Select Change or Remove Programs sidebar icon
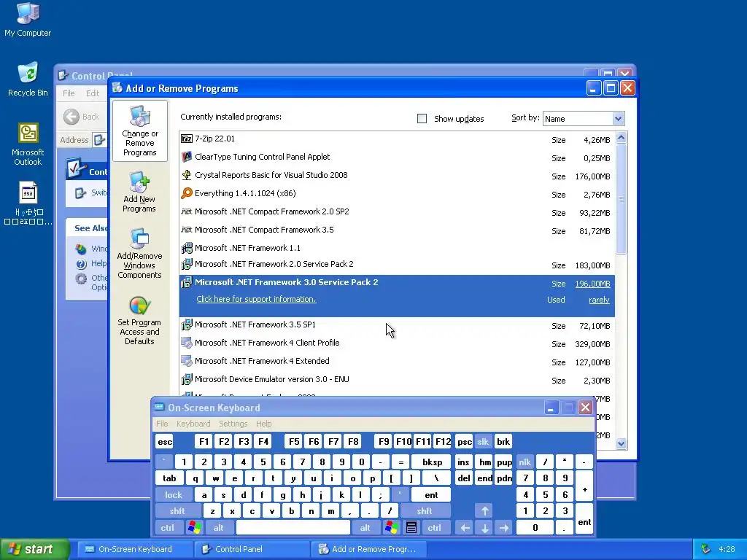The height and width of the screenshot is (560, 747). pos(139,131)
